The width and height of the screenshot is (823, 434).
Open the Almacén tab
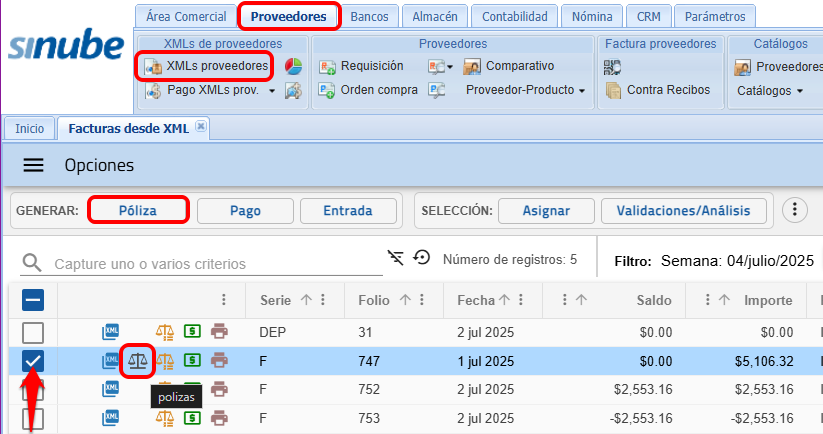(x=435, y=17)
